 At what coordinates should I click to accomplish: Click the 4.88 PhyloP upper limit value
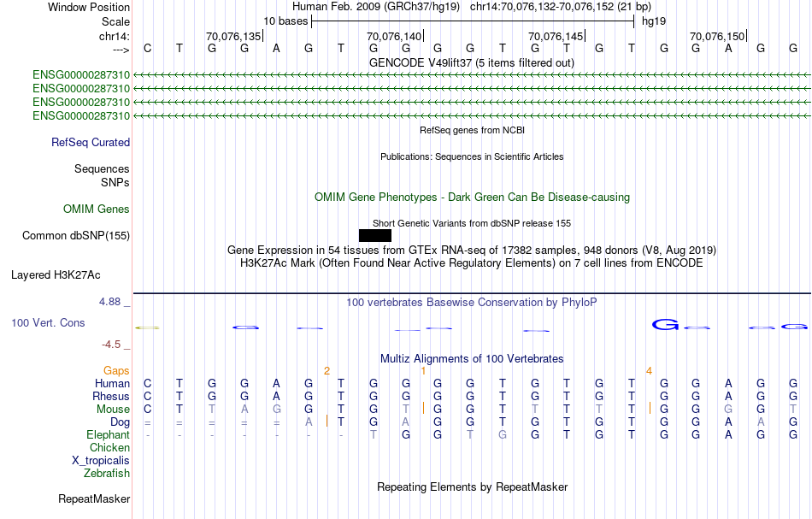click(x=109, y=302)
